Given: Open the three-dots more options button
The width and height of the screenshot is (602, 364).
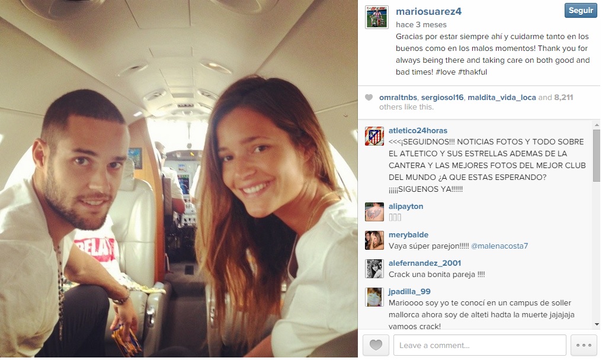Looking at the screenshot, I should coord(584,345).
